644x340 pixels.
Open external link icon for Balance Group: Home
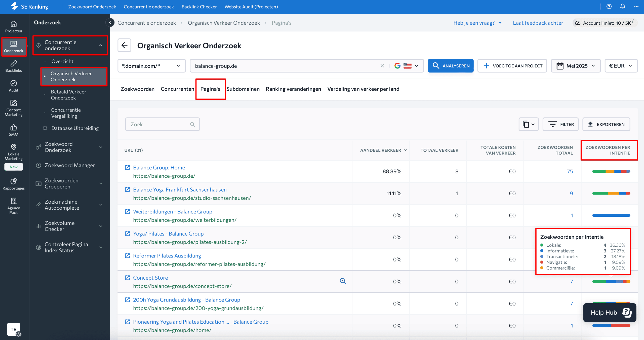[x=128, y=168]
